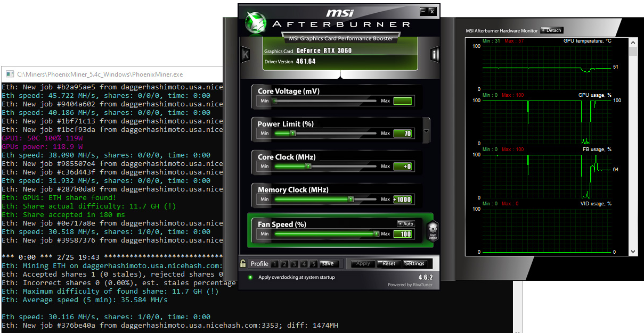Detach the Hardware Monitor window

(x=551, y=30)
